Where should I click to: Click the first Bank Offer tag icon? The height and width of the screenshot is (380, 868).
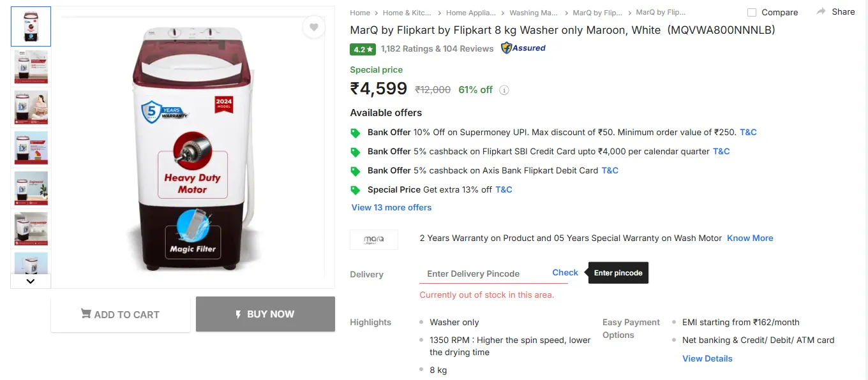click(355, 133)
